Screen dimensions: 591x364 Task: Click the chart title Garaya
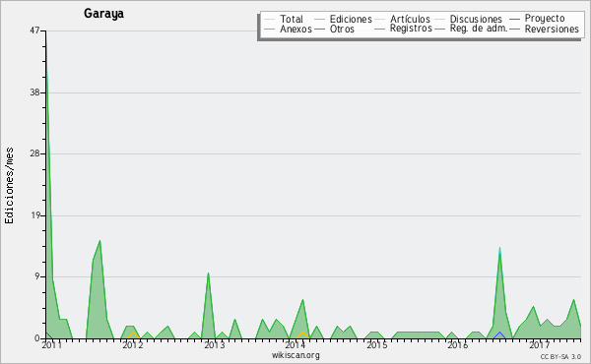point(103,14)
